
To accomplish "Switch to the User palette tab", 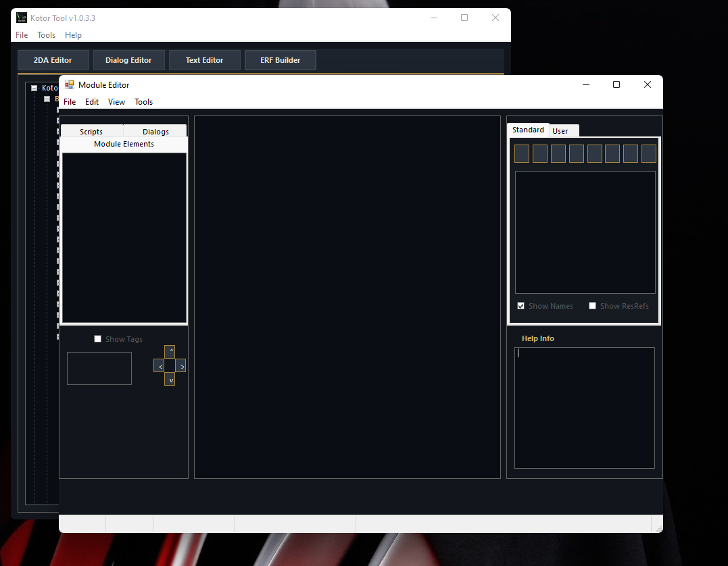I will click(x=560, y=131).
